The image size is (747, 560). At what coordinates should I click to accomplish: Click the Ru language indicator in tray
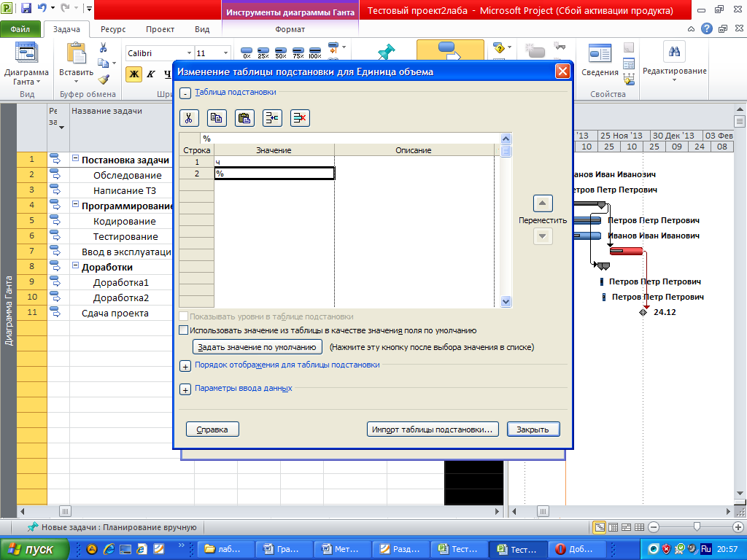click(x=706, y=549)
